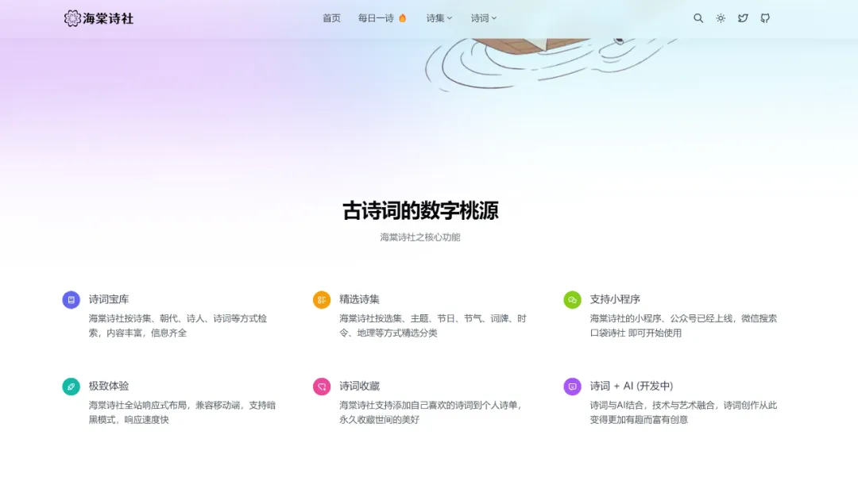Click the purple 诗词 + AI icon
858x504 pixels.
(572, 387)
